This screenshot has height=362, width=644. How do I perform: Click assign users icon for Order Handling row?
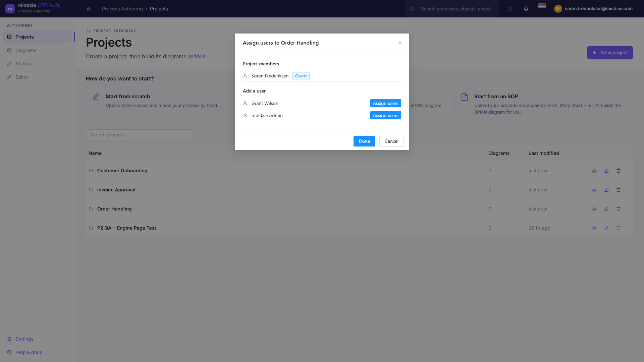[594, 209]
